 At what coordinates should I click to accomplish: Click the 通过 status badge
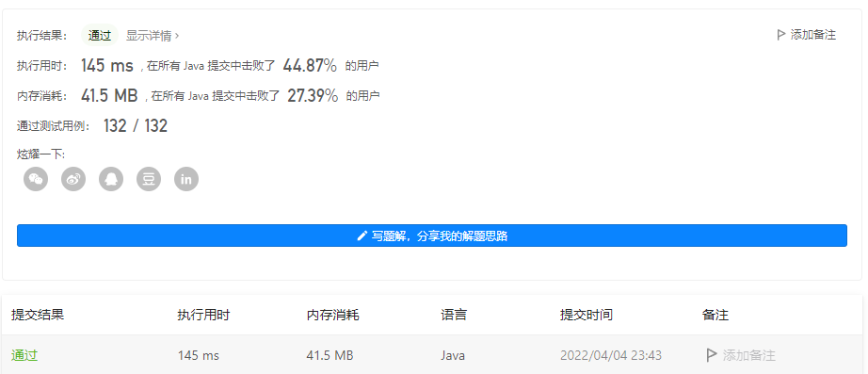(100, 36)
